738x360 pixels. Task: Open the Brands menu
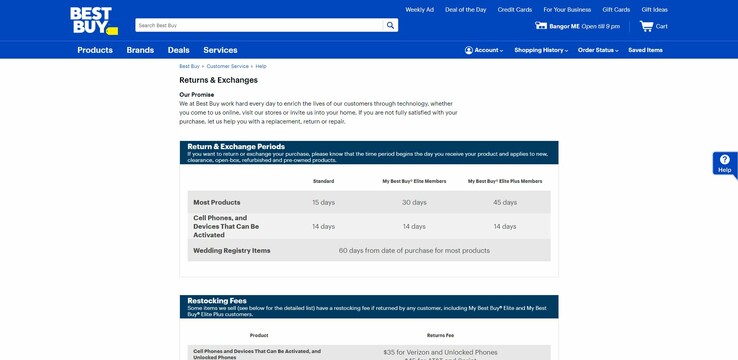tap(140, 50)
